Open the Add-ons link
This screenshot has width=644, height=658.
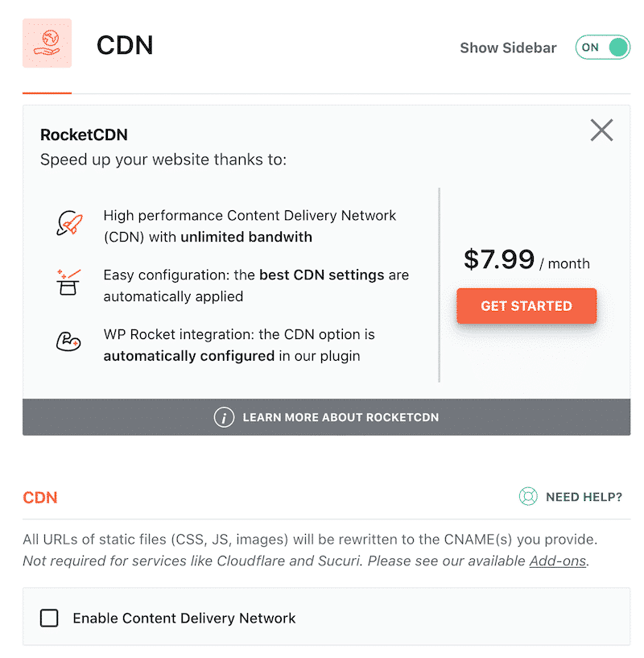pyautogui.click(x=557, y=561)
